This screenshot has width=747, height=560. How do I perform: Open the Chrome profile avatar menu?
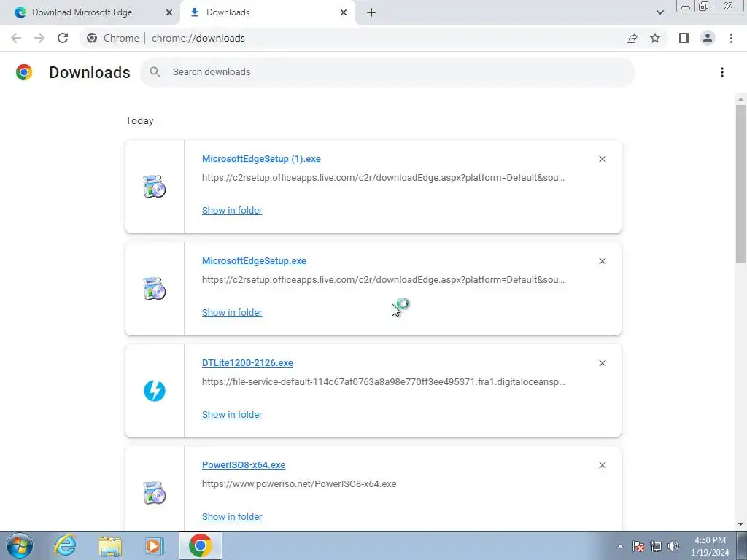click(x=708, y=38)
